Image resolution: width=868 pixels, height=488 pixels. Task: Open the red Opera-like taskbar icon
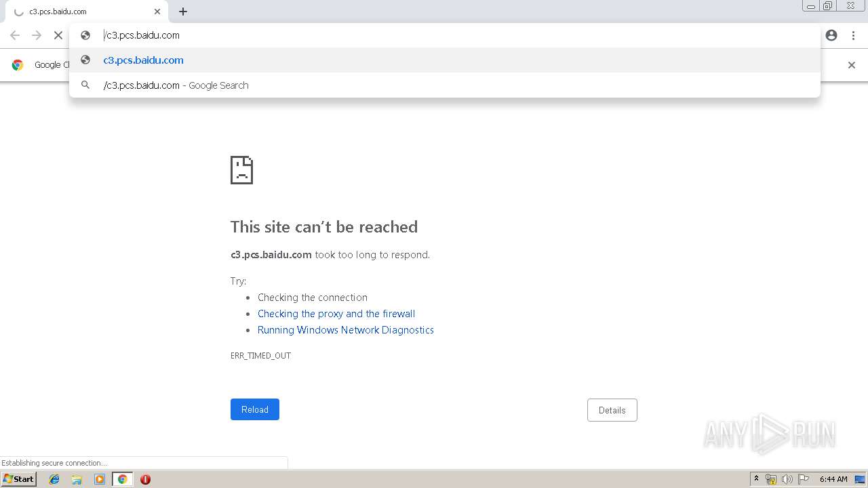(145, 479)
